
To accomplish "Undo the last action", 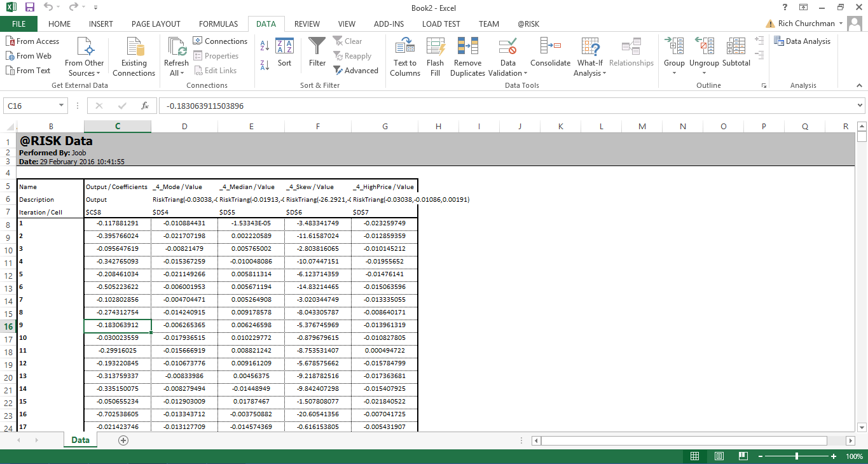I will (x=49, y=8).
